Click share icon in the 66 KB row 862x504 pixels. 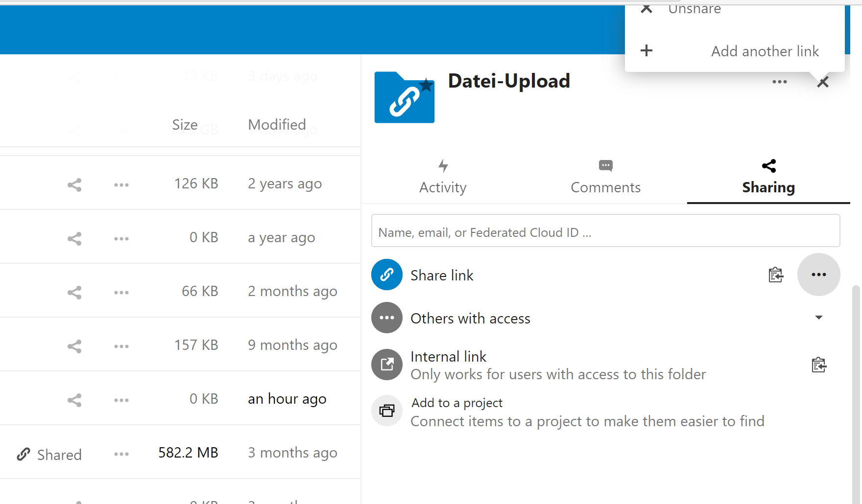[x=74, y=292]
